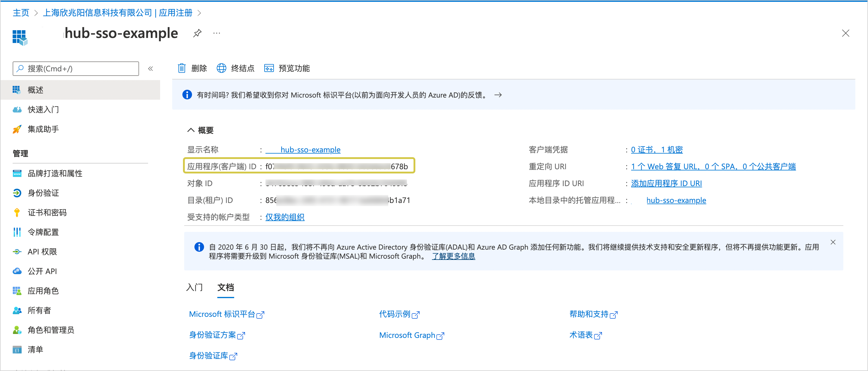The image size is (868, 371).
Task: Open the ellipsis more options menu
Action: pyautogui.click(x=217, y=33)
